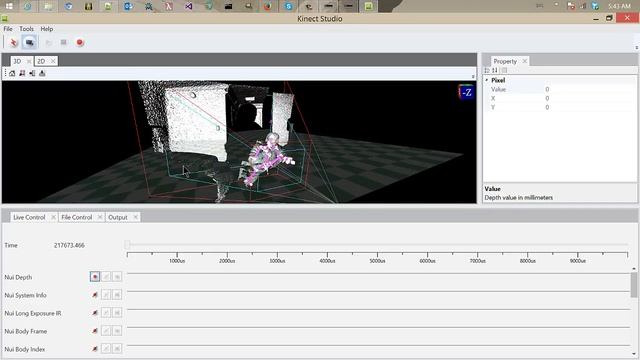Close the Live Control tab
The image size is (640, 360).
pos(53,218)
